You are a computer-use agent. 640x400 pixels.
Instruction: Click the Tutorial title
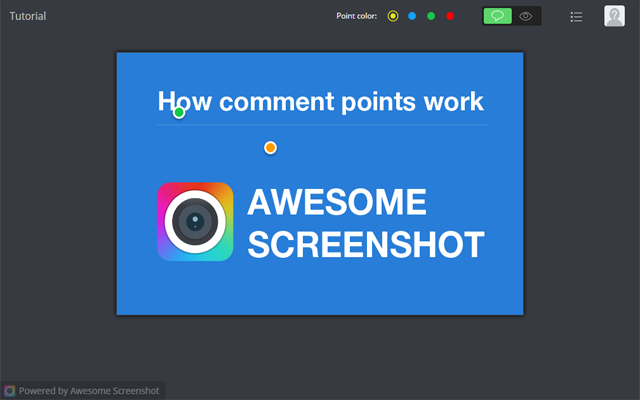pos(28,16)
